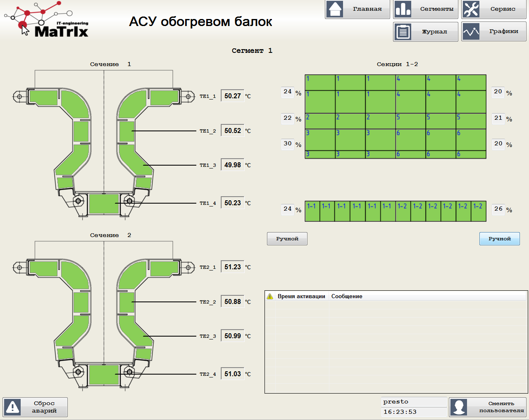Image resolution: width=529 pixels, height=420 pixels.
Task: Click the Сообщение column header
Action: click(347, 296)
